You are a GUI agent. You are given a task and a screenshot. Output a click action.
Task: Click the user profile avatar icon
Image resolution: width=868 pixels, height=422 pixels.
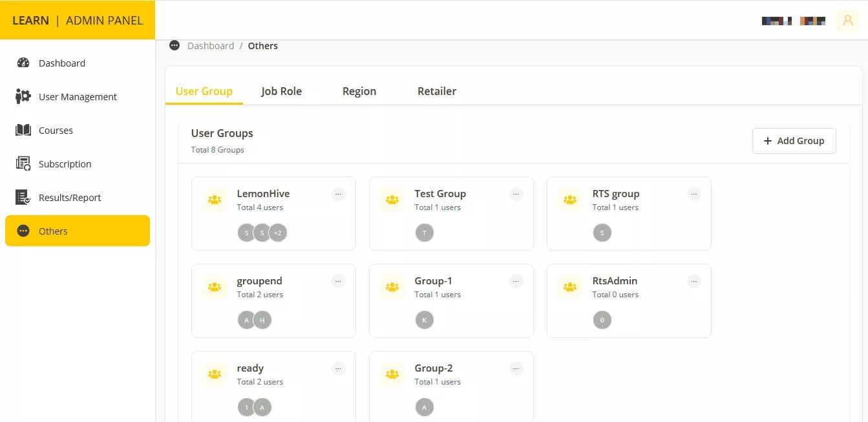847,21
